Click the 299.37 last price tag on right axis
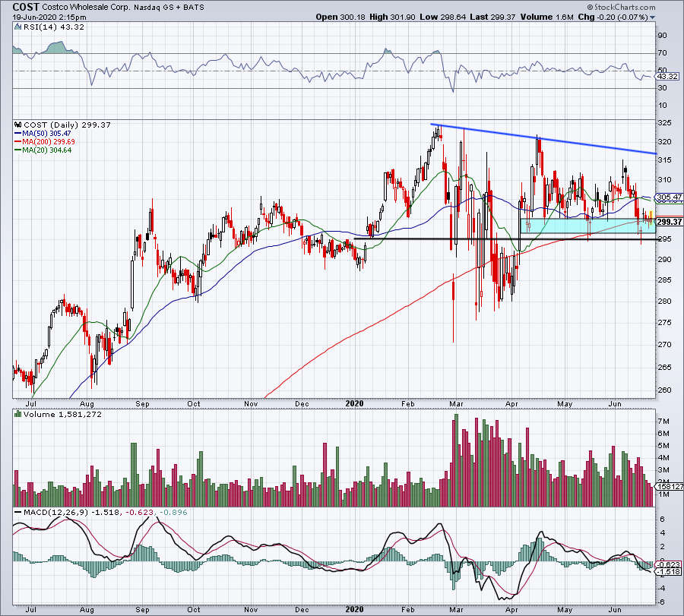Screen dimensions: 684x616 click(669, 222)
